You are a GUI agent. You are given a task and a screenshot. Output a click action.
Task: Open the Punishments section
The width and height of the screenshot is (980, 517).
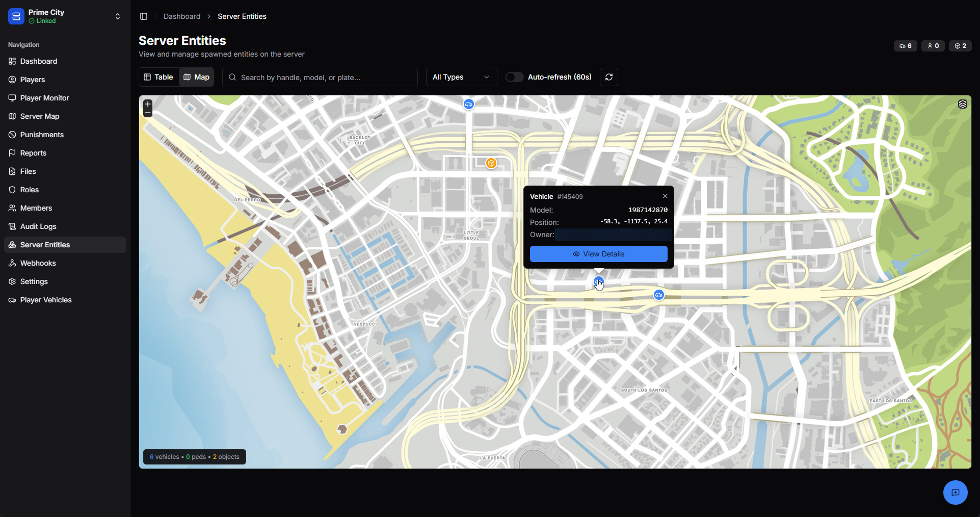(65, 135)
